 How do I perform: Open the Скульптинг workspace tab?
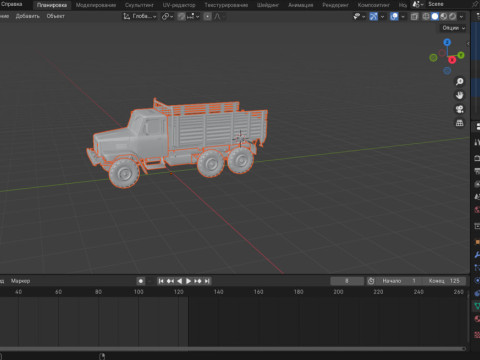click(139, 5)
